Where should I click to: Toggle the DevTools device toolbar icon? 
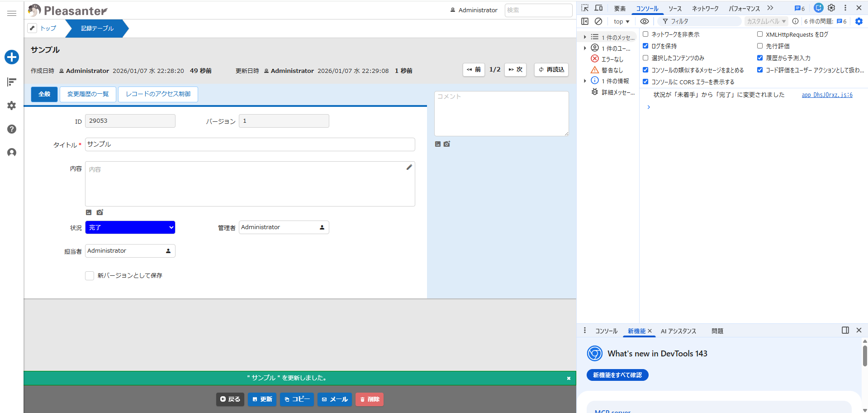598,8
